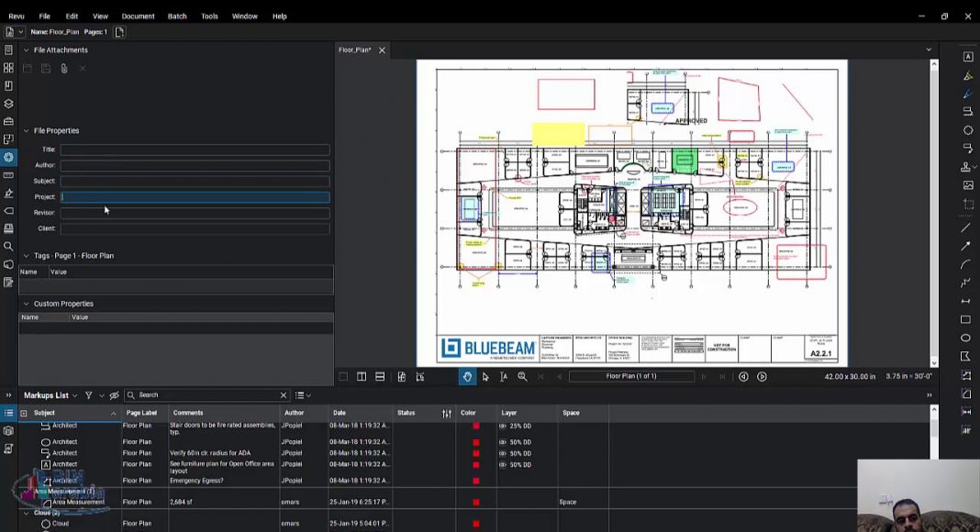Screen dimensions: 980x532
Task: Click the zoom magnifier tool
Action: point(522,376)
